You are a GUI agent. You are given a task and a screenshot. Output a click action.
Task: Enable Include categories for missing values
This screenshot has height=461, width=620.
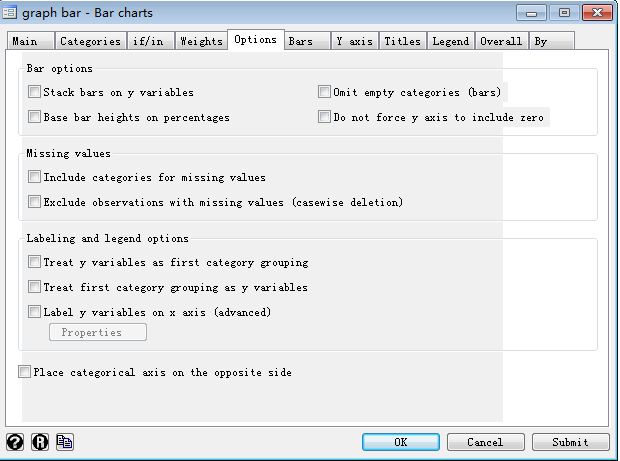(36, 177)
